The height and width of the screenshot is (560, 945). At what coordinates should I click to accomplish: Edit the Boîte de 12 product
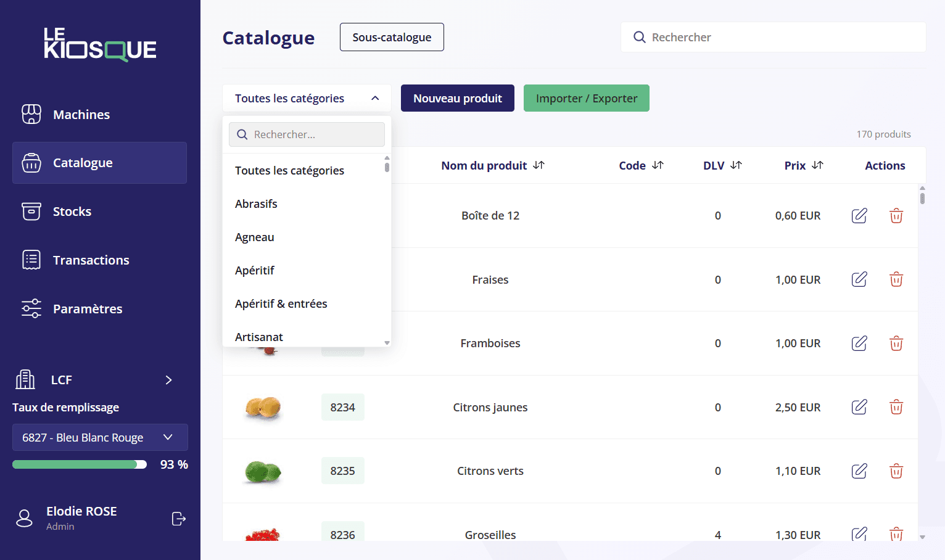coord(859,215)
